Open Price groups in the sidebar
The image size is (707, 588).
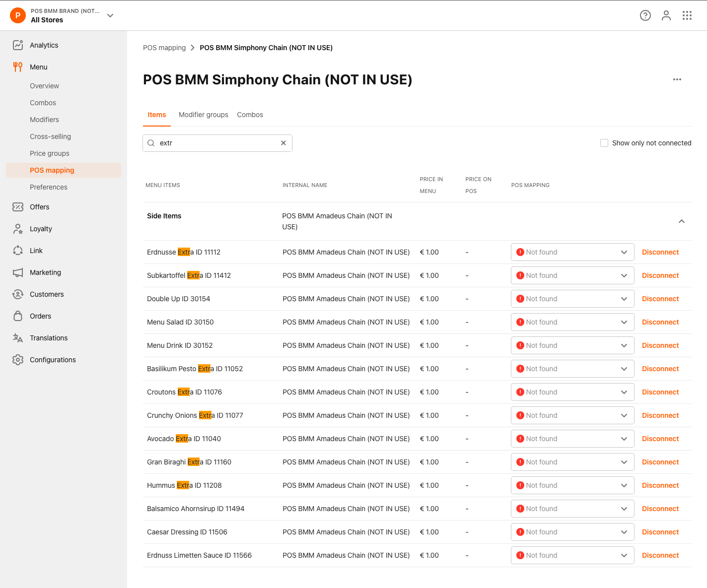coord(50,153)
